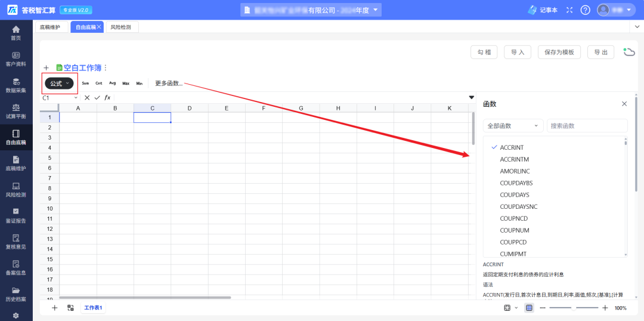Click the 勾稽 button
The height and width of the screenshot is (321, 644).
pyautogui.click(x=484, y=52)
